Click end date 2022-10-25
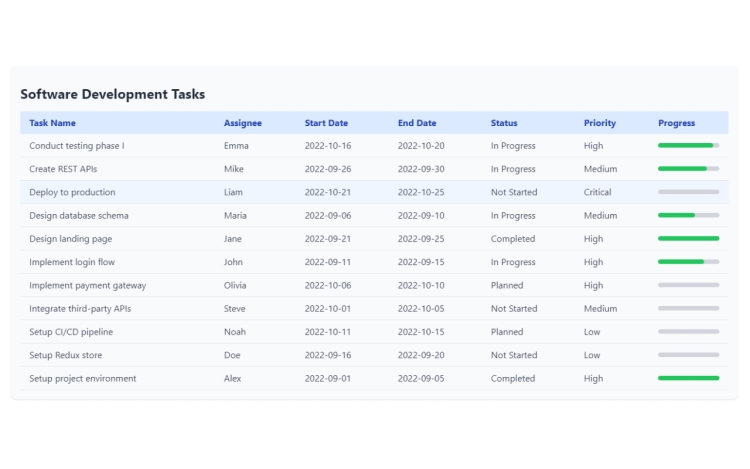This screenshot has width=750, height=469. point(421,192)
